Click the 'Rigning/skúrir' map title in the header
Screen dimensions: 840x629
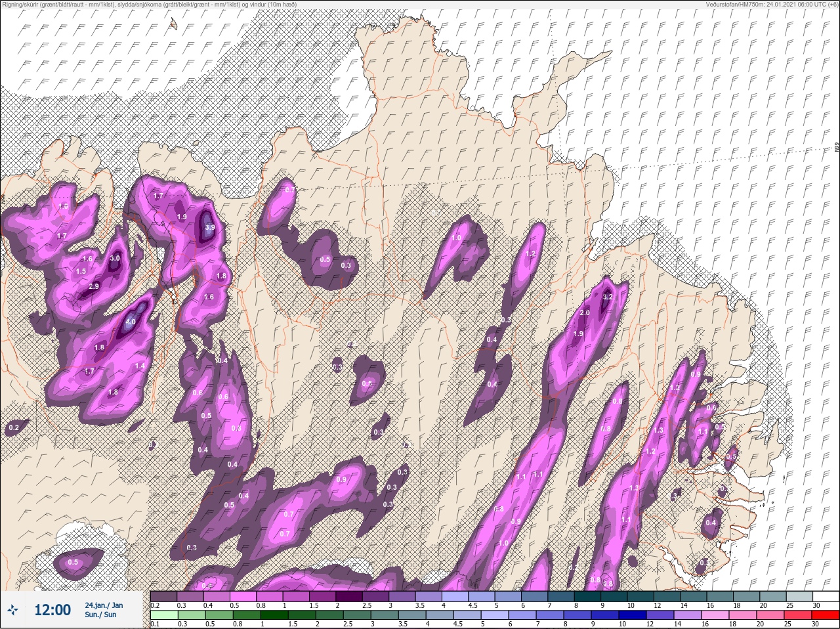tap(22, 4)
